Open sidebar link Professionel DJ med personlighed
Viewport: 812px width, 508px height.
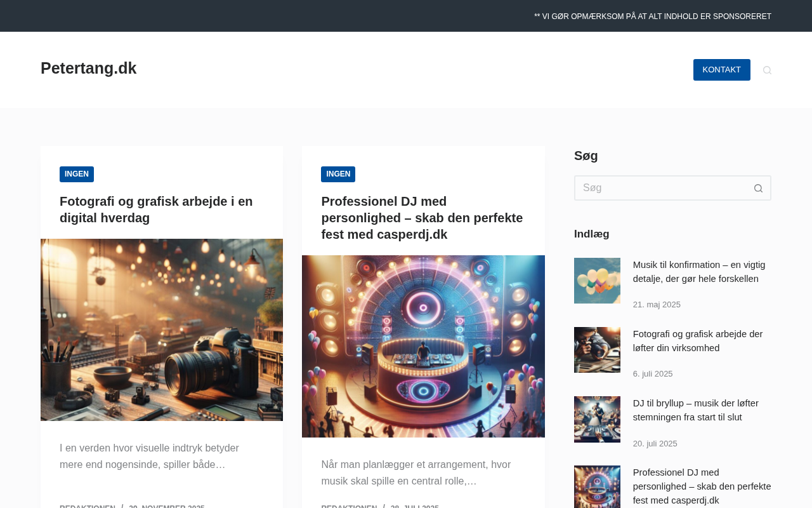pos(702,486)
